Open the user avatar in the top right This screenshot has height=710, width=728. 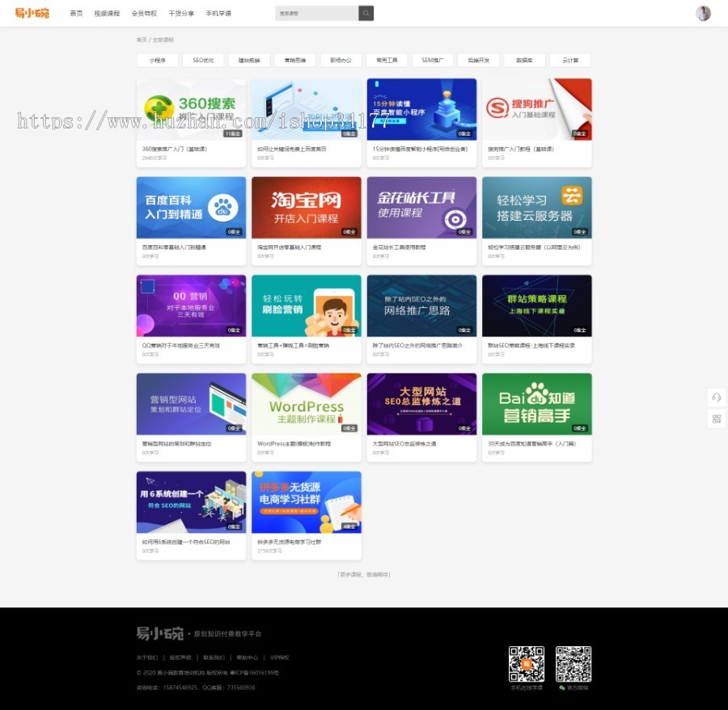703,13
